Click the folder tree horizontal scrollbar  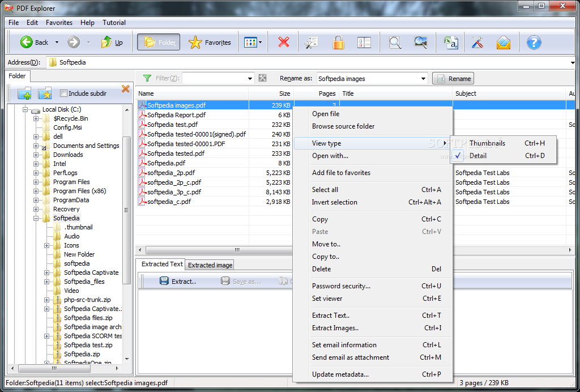pyautogui.click(x=54, y=368)
